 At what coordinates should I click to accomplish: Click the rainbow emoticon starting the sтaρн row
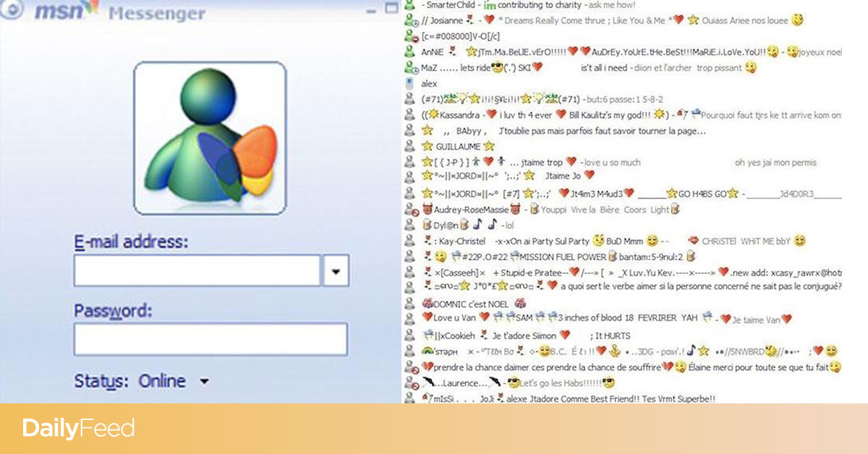point(427,351)
